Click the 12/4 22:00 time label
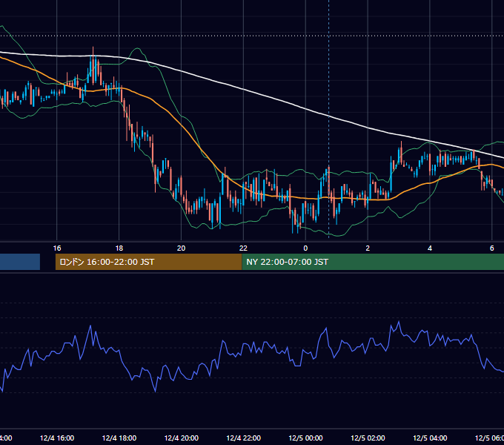This screenshot has height=445, width=504. coord(243,438)
